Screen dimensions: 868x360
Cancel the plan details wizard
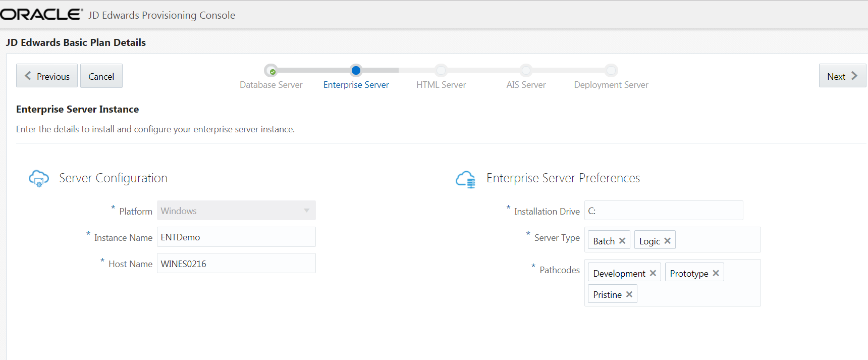click(x=101, y=76)
